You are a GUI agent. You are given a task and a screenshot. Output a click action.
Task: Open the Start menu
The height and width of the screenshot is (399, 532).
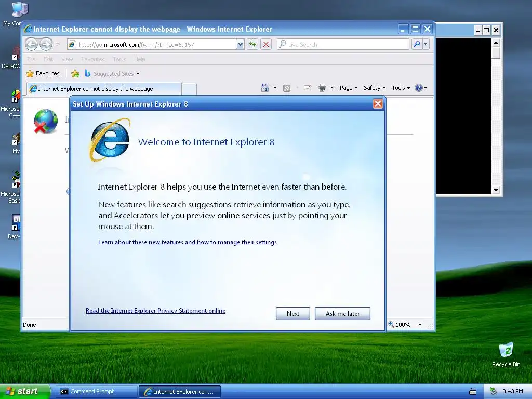[x=25, y=391]
